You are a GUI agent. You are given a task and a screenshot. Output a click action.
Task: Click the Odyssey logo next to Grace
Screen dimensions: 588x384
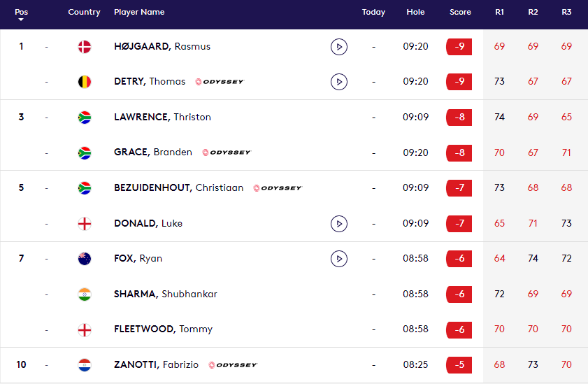pos(226,152)
